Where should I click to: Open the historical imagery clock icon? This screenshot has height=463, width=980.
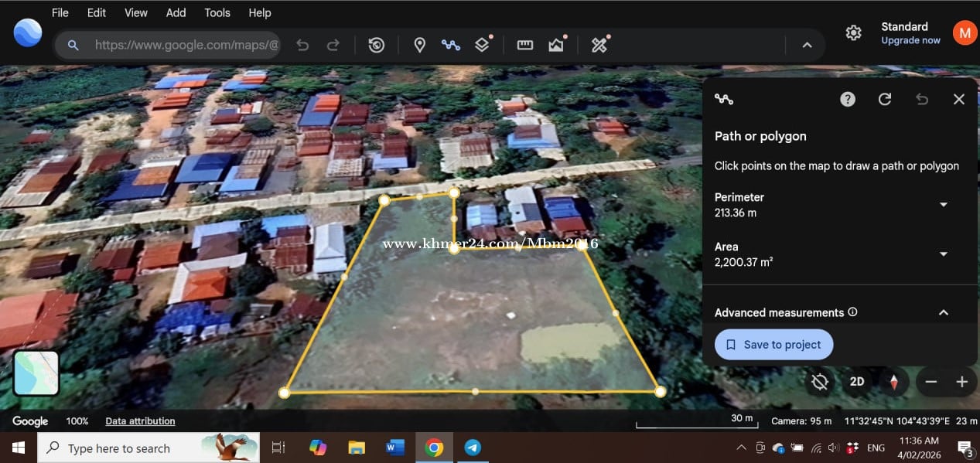click(x=377, y=45)
